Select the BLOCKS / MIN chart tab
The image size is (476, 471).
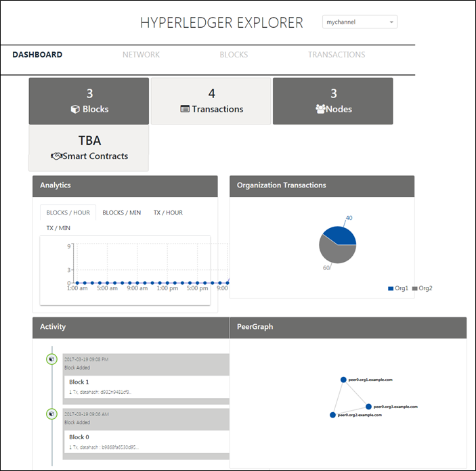tap(121, 212)
